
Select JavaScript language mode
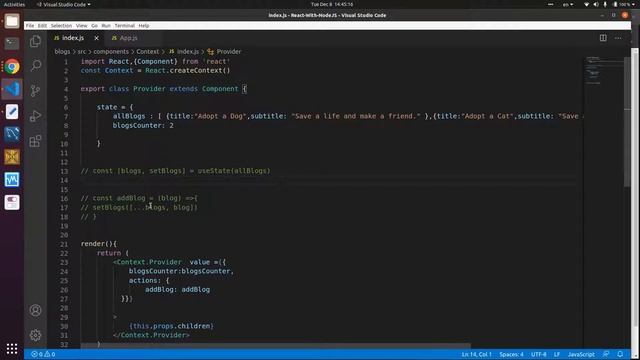coord(581,354)
